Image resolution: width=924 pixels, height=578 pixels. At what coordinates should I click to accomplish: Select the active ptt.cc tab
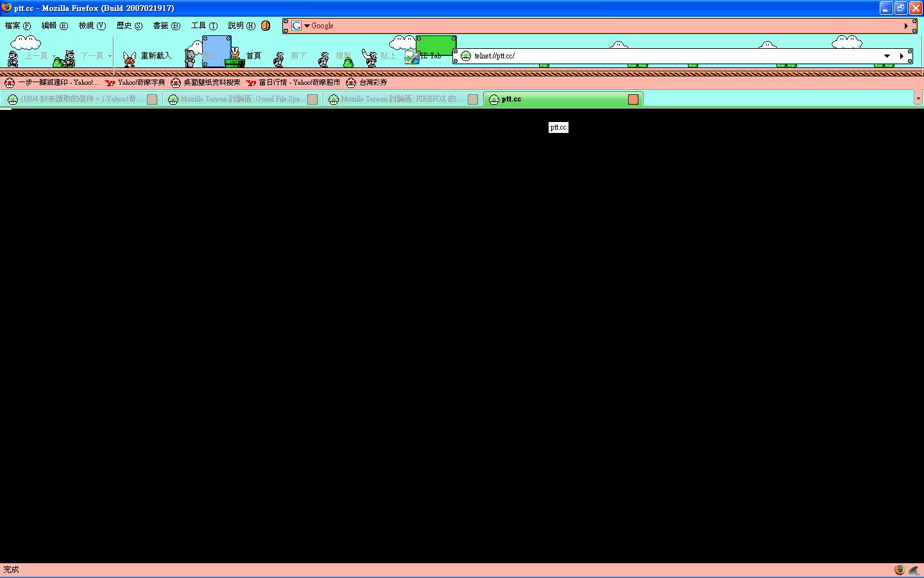coord(563,99)
